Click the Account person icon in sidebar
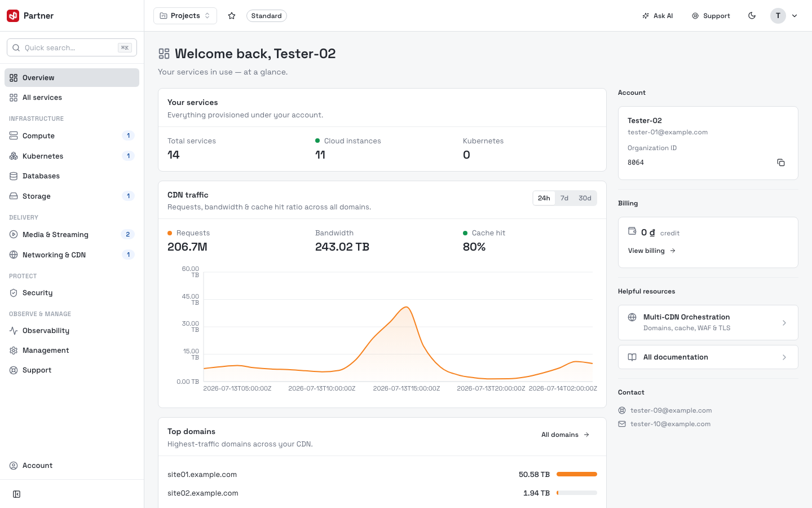The image size is (812, 508). pyautogui.click(x=14, y=466)
